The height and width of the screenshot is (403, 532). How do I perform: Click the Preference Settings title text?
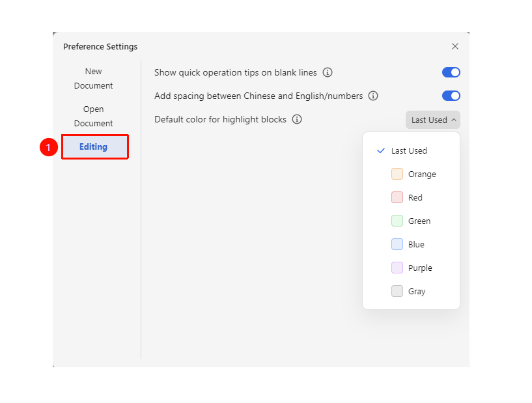(x=100, y=46)
